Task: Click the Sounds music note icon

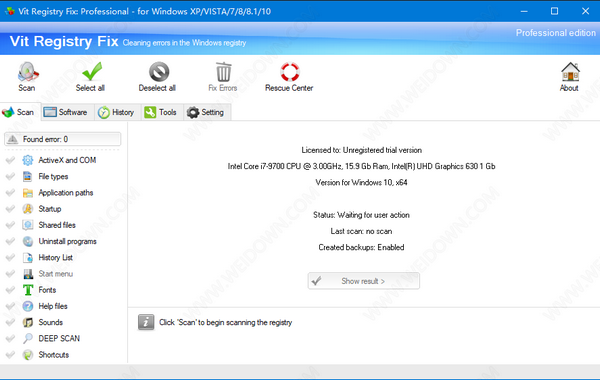Action: coord(28,322)
